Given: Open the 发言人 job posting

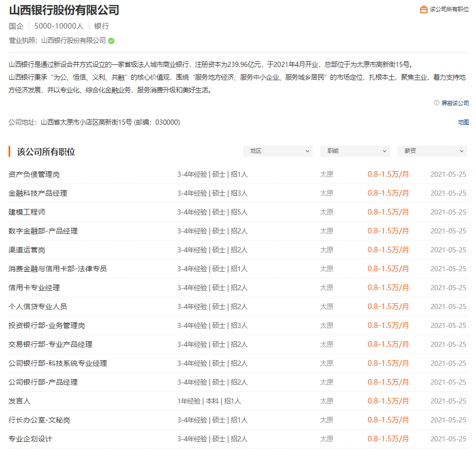Looking at the screenshot, I should [19, 401].
